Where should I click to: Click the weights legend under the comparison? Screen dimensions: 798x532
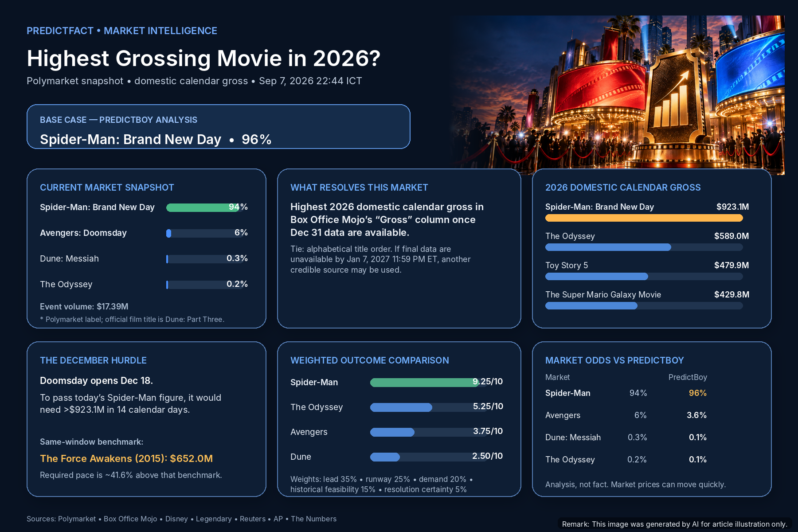382,484
